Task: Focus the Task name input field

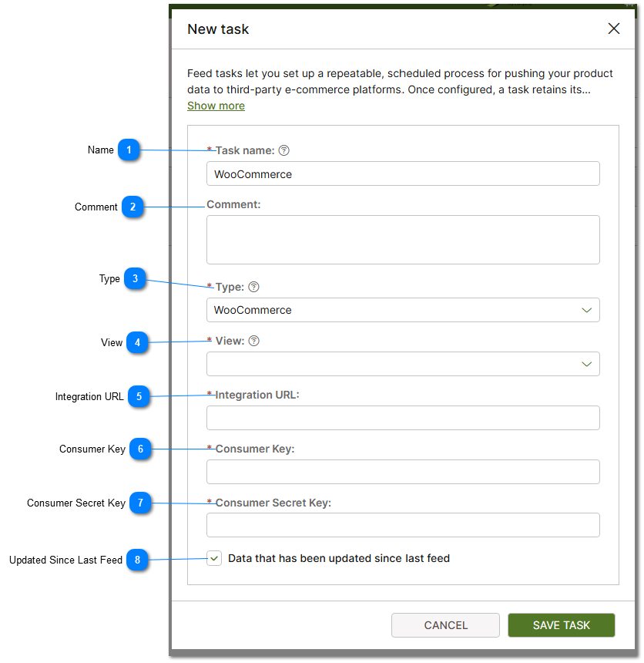Action: pos(403,173)
